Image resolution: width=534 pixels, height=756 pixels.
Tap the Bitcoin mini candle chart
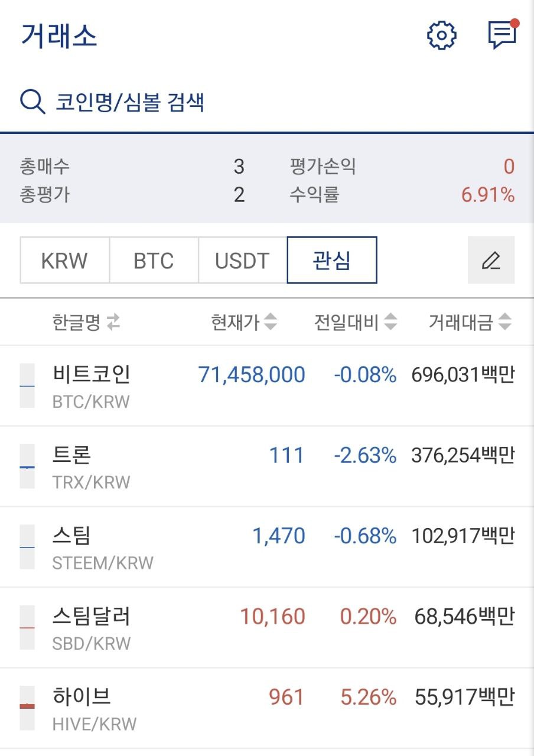(x=27, y=386)
